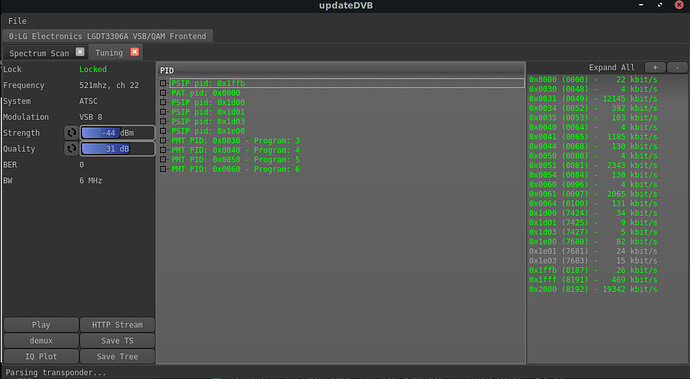
Task: Click the Quality 31 dB bar
Action: click(x=117, y=148)
